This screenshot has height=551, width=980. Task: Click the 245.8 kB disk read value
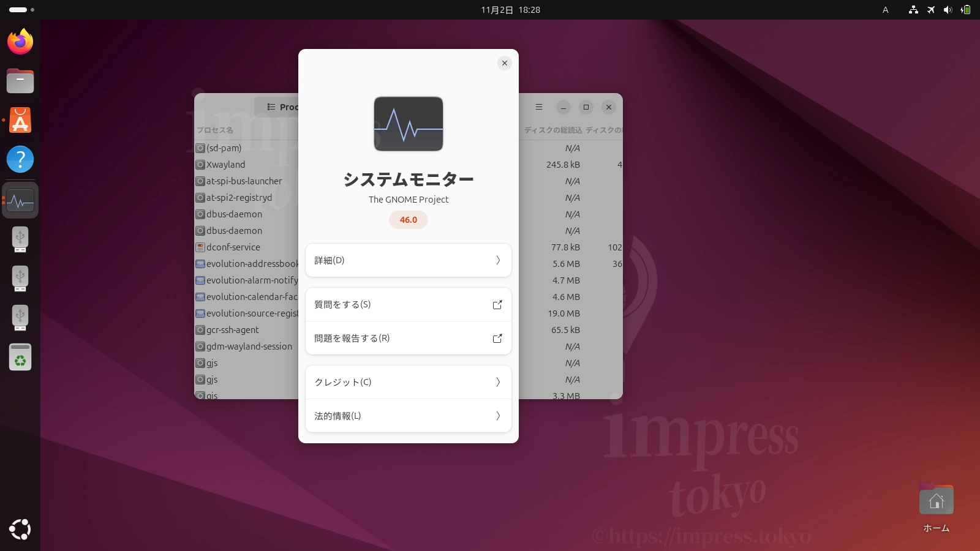tap(563, 165)
